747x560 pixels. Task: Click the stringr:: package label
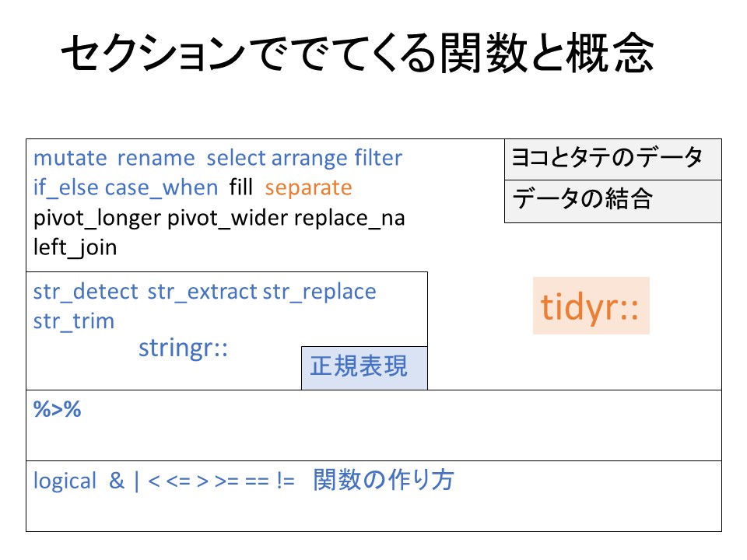183,348
